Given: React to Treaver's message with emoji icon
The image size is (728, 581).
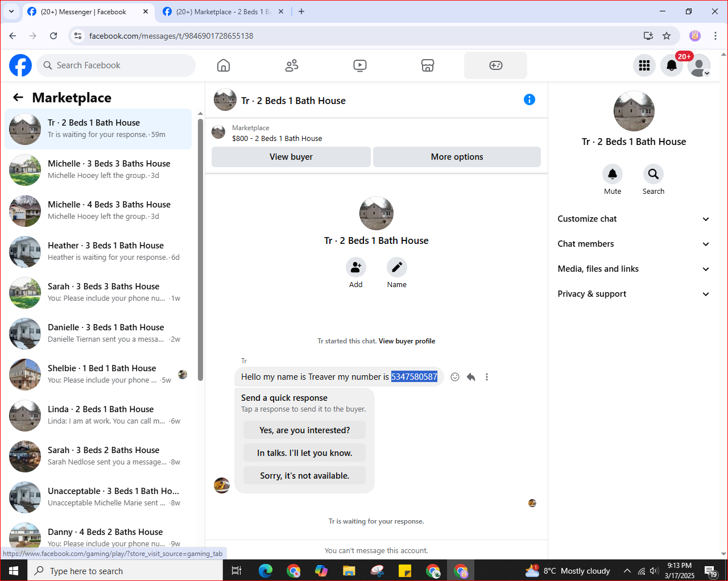Looking at the screenshot, I should click(455, 377).
